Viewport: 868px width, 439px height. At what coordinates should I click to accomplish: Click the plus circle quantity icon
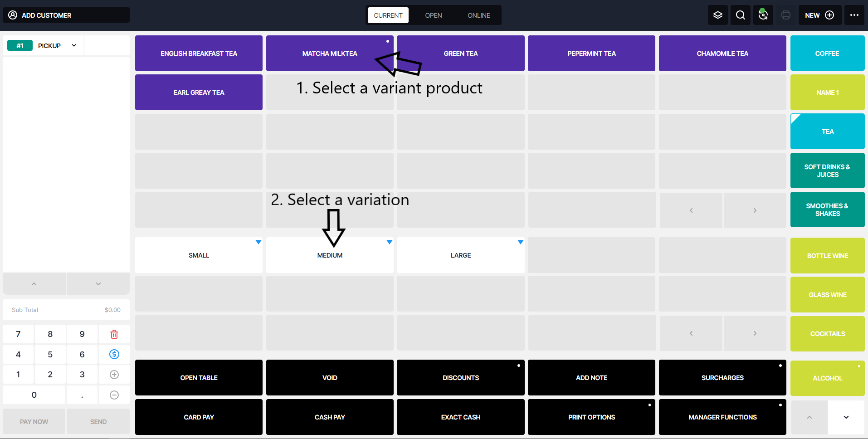click(x=114, y=375)
